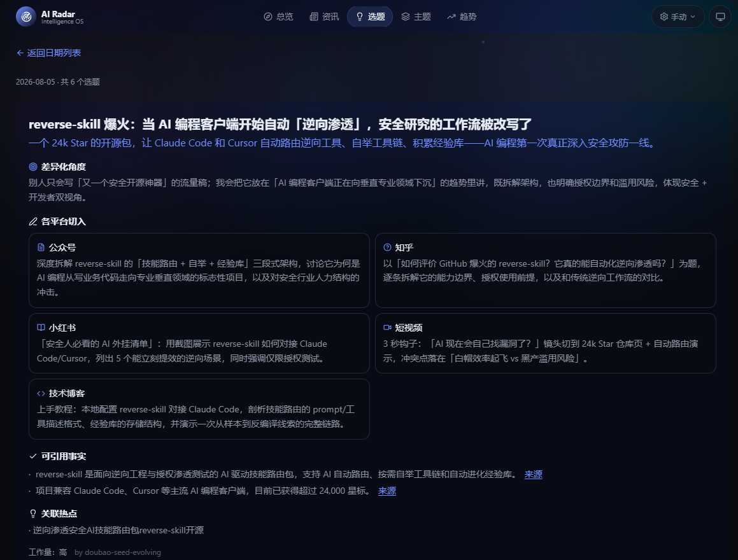The width and height of the screenshot is (738, 560).
Task: Click the by doubao-seed-evolving author text
Action: (x=118, y=552)
